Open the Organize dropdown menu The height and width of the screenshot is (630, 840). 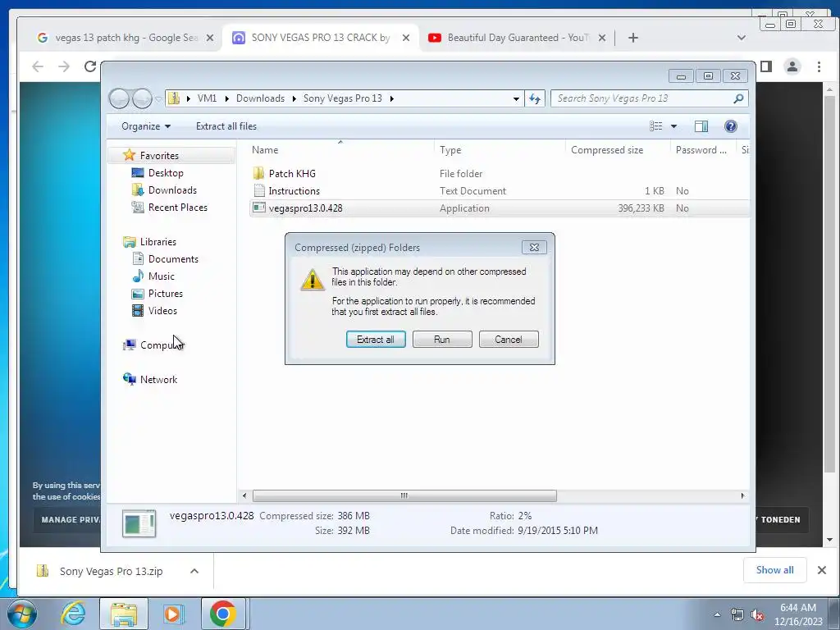click(146, 126)
